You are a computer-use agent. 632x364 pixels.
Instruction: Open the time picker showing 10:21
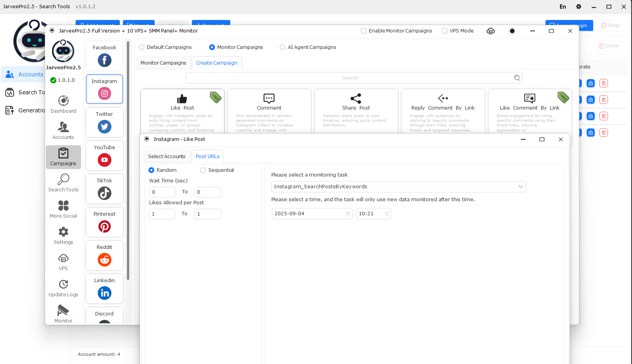tap(374, 214)
